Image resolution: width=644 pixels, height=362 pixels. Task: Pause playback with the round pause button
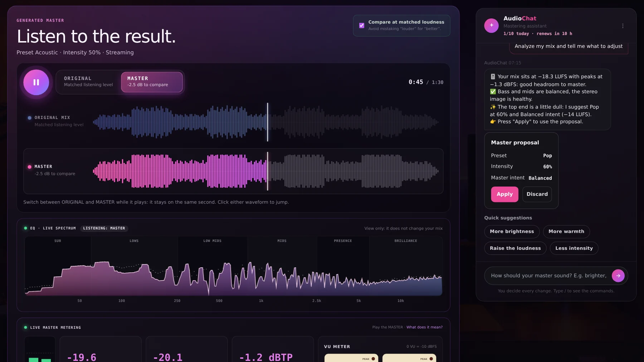click(36, 82)
